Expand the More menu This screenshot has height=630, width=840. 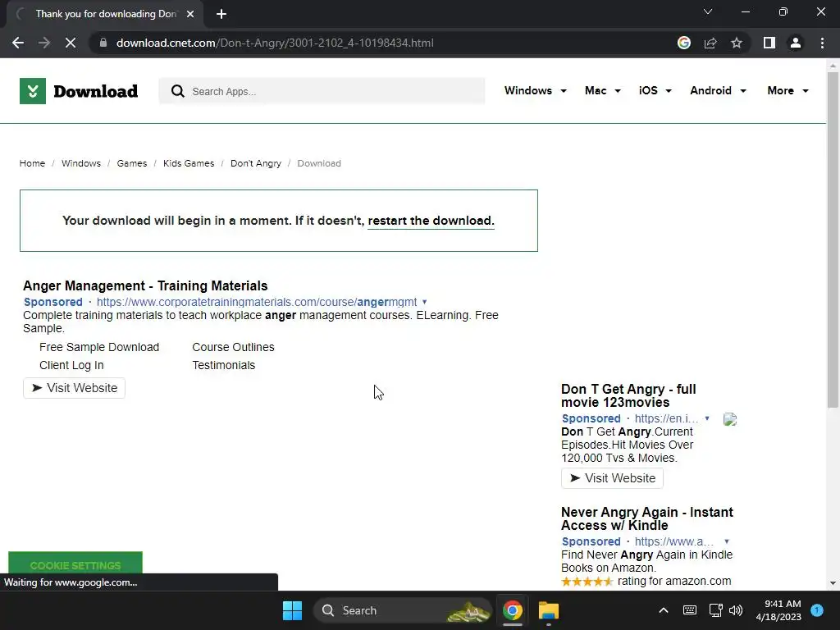[x=787, y=90]
